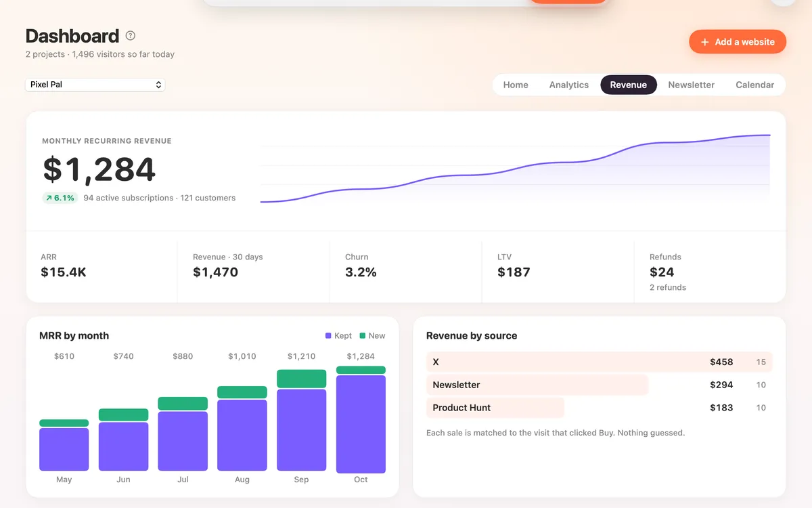The height and width of the screenshot is (508, 812).
Task: Click the "Each sale is matched" footnote
Action: coord(556,433)
